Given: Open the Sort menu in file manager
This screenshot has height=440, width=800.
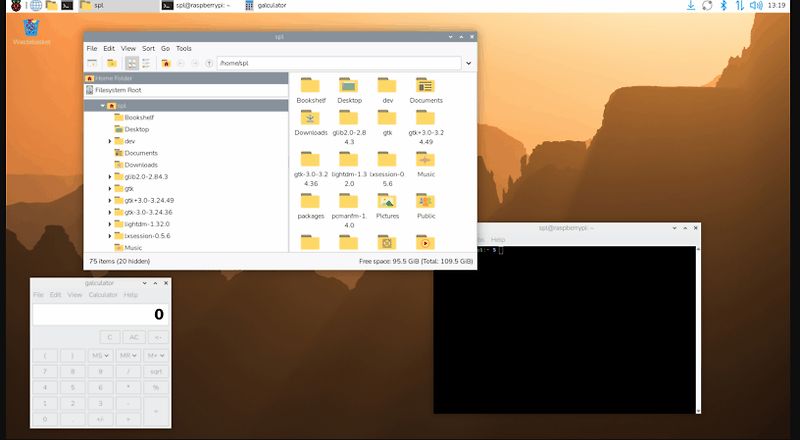Looking at the screenshot, I should tap(148, 48).
